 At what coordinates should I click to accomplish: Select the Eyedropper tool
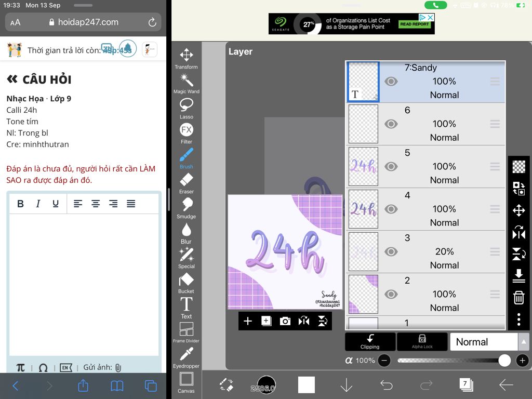tap(187, 357)
